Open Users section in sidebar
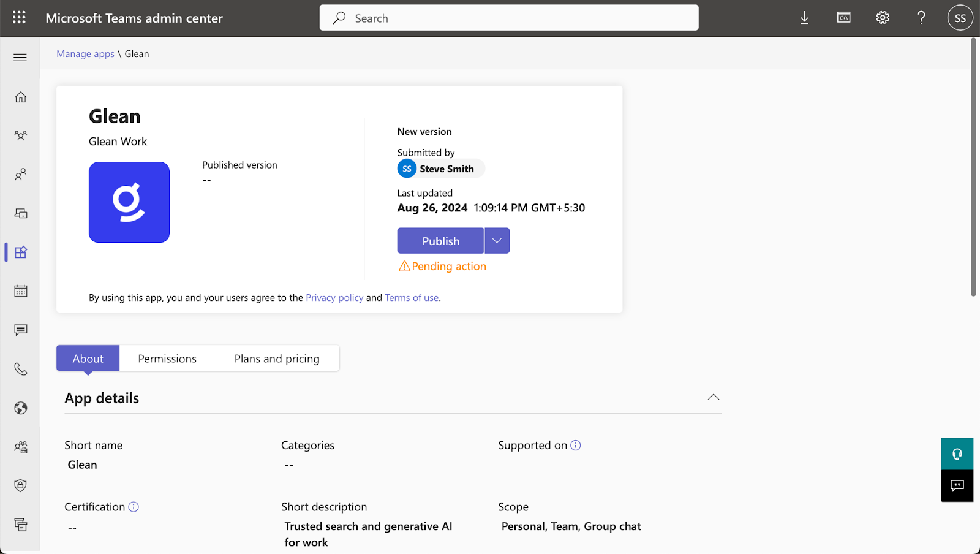This screenshot has height=554, width=980. tap(21, 175)
